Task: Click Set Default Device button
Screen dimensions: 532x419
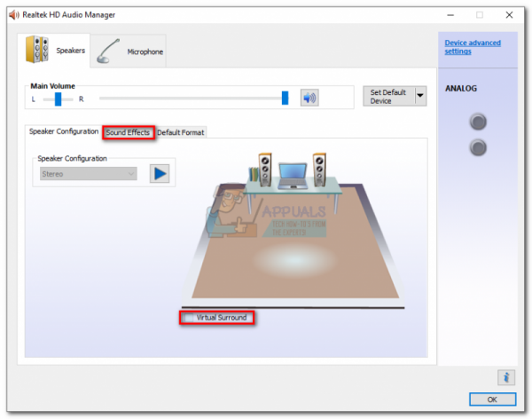Action: tap(388, 97)
